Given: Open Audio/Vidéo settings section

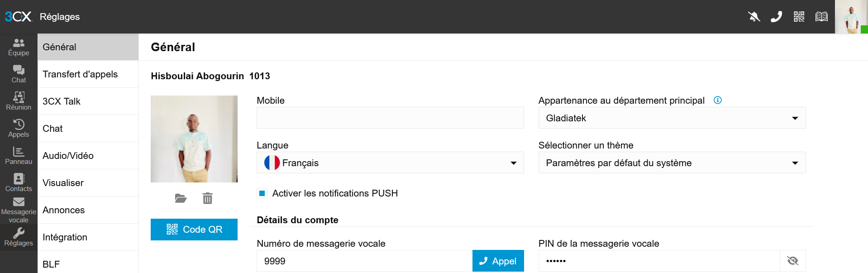Looking at the screenshot, I should tap(88, 156).
